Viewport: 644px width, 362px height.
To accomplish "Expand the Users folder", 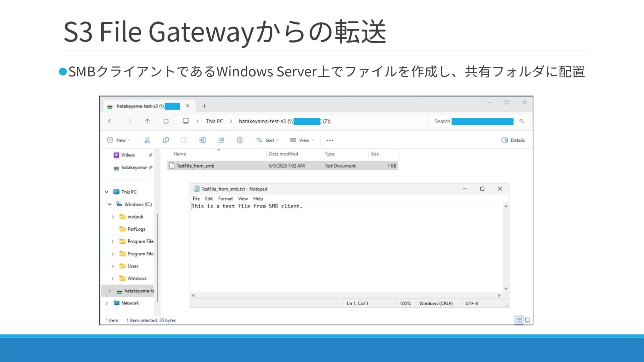I will tap(113, 266).
